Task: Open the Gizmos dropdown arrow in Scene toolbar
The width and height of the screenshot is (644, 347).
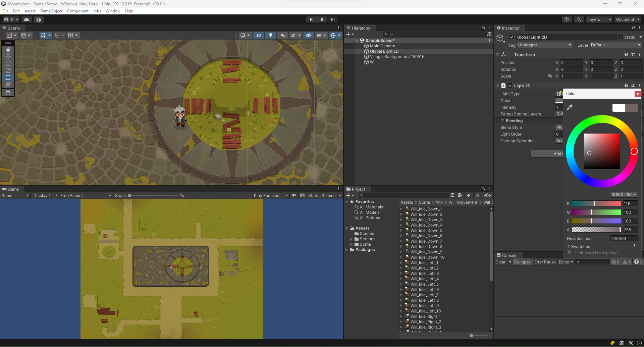Action: [x=339, y=35]
